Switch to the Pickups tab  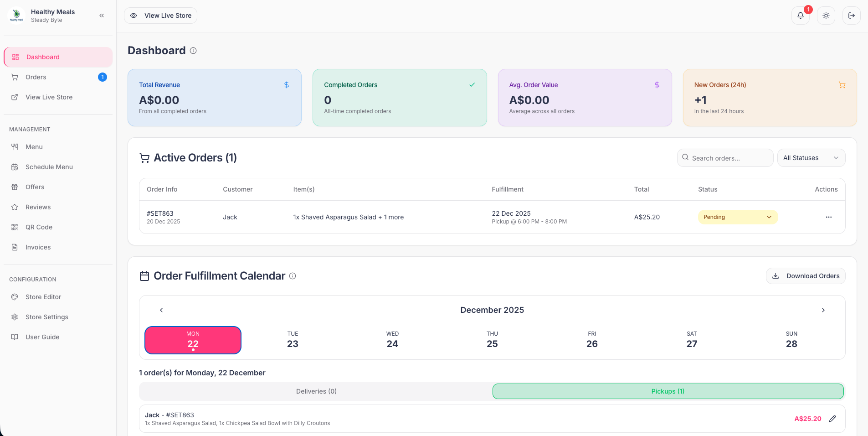click(667, 391)
